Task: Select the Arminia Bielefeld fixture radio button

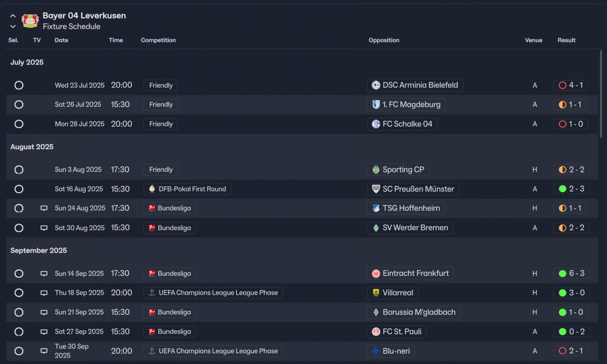Action: coord(19,85)
